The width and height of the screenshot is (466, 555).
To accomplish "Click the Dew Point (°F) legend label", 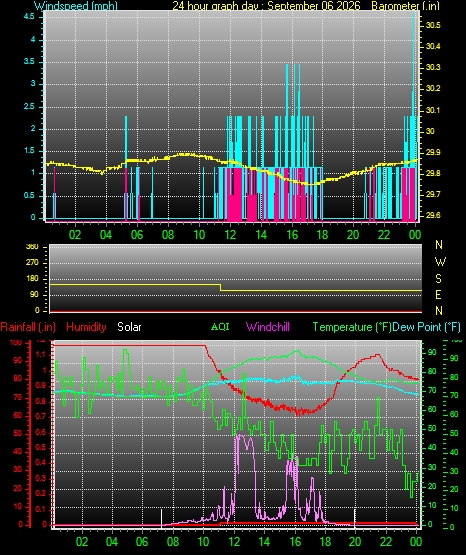I will click(426, 327).
